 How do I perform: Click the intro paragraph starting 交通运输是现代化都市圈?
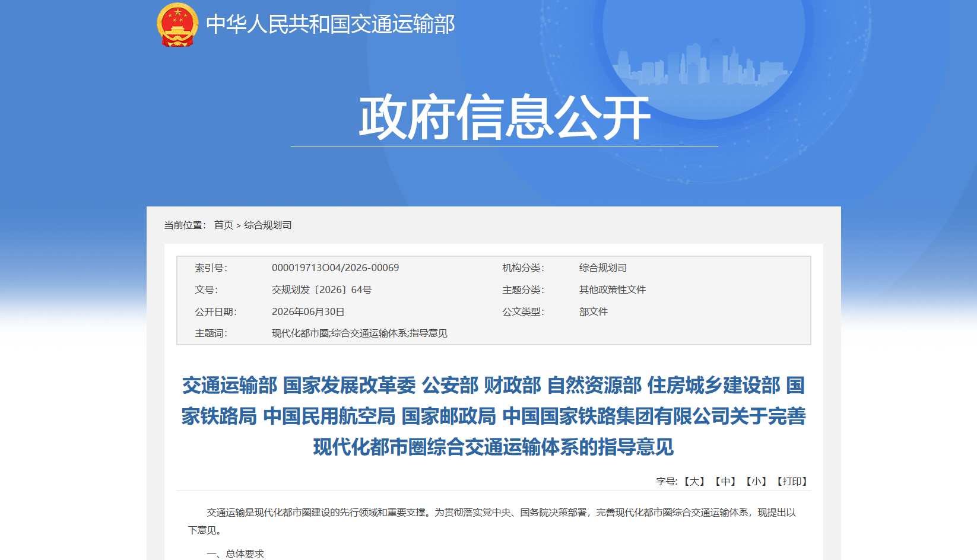tap(493, 521)
